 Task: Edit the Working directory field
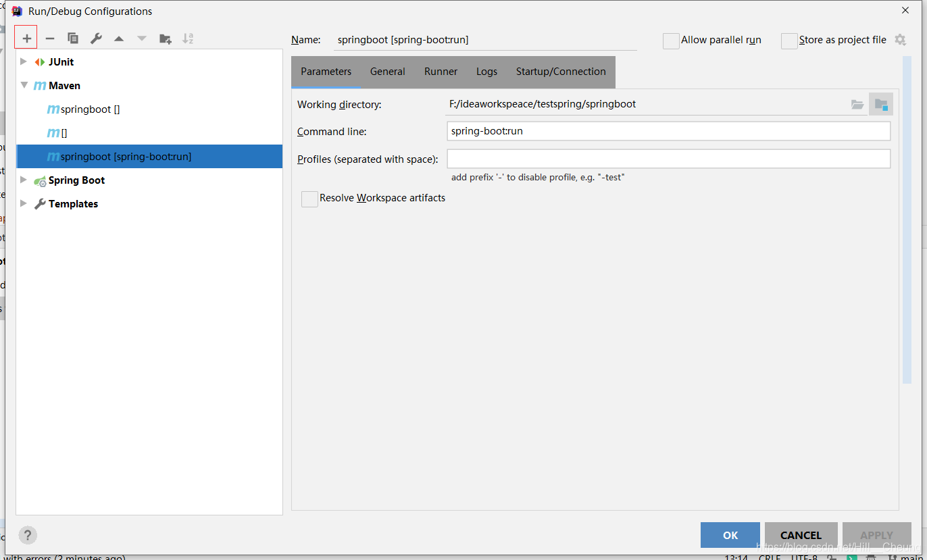point(645,104)
